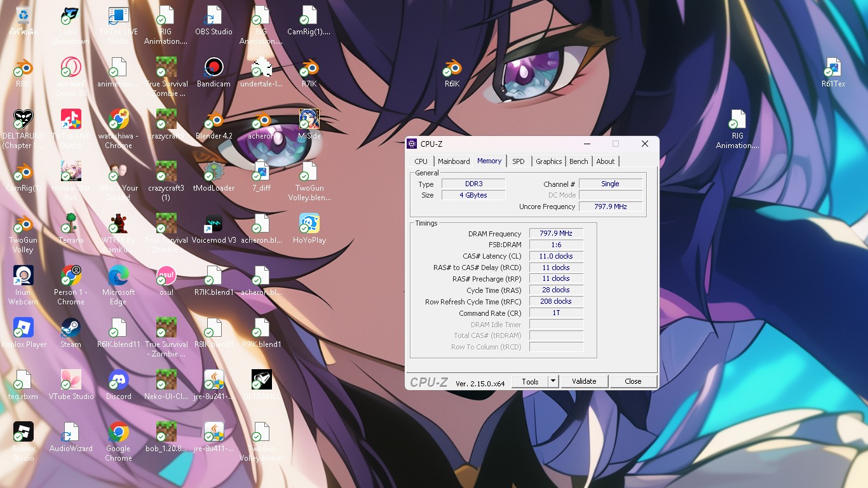868x488 pixels.
Task: Open Honkai Star Rail icon
Action: click(x=71, y=181)
